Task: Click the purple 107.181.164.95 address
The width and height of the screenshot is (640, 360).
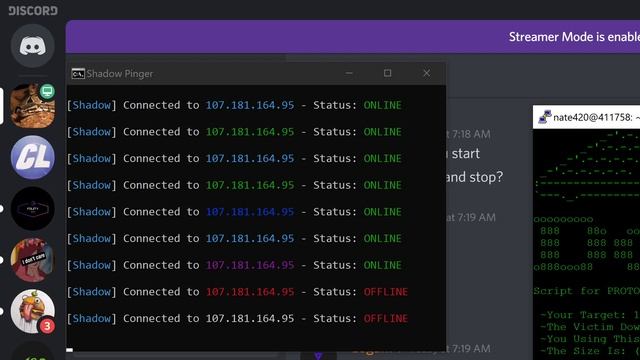Action: coord(250,265)
